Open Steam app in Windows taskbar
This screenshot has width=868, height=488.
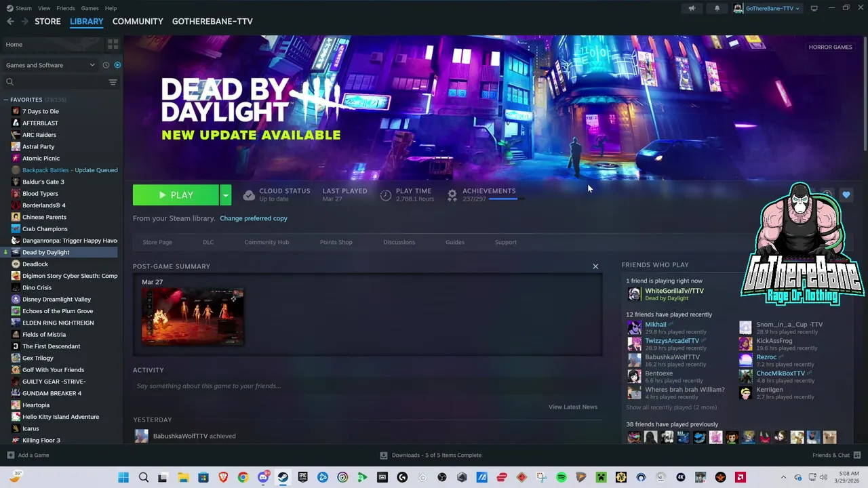tap(283, 477)
